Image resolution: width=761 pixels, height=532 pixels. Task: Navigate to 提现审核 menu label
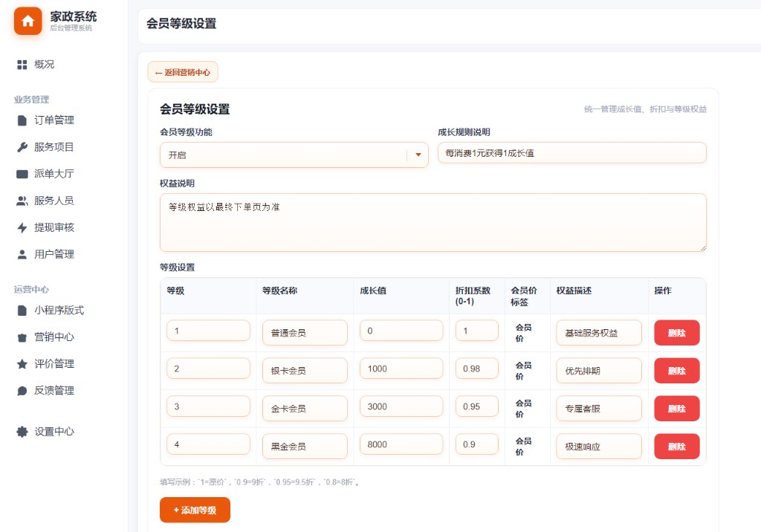pyautogui.click(x=54, y=227)
